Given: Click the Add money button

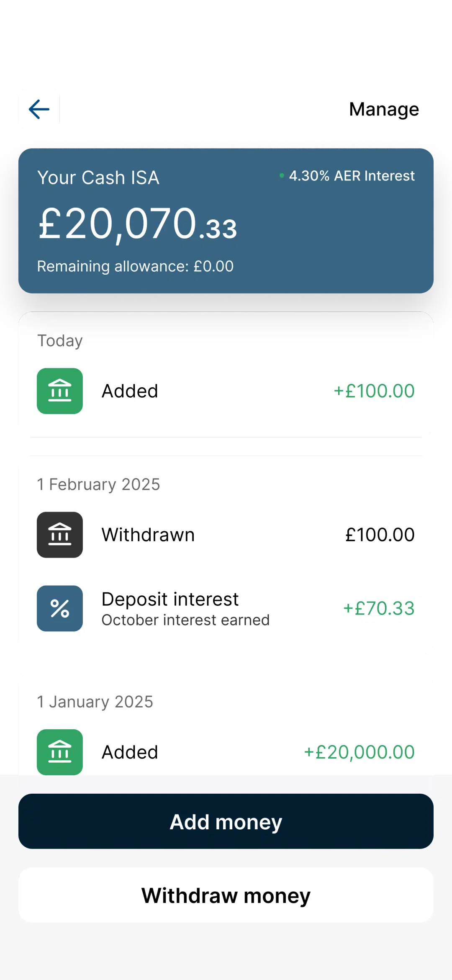Looking at the screenshot, I should (x=226, y=821).
